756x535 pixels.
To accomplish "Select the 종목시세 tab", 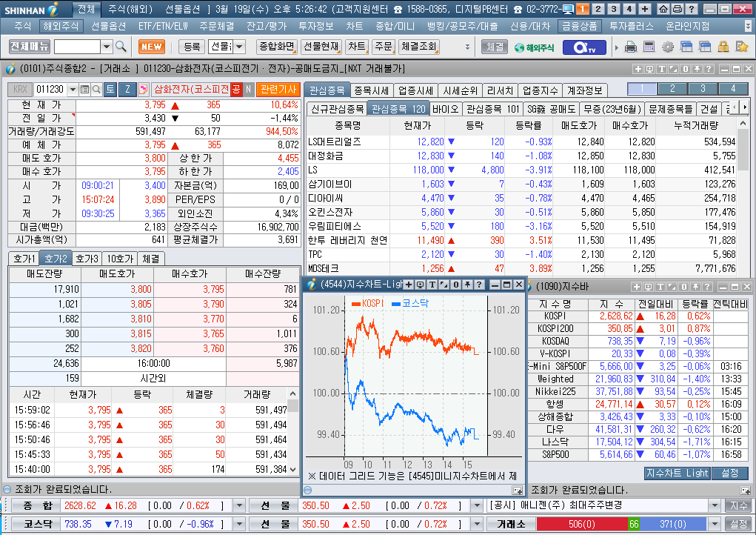I will (371, 90).
